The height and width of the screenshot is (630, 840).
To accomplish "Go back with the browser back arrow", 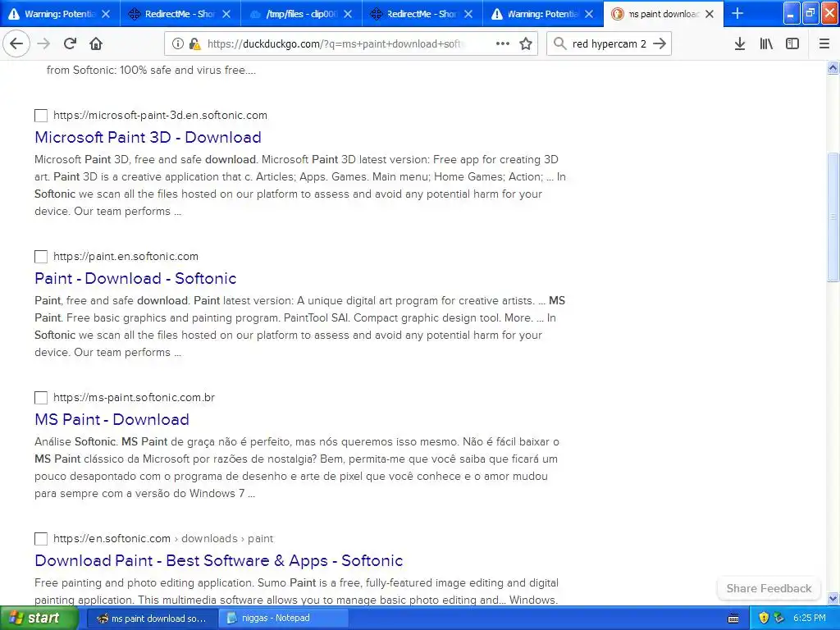I will 16,43.
